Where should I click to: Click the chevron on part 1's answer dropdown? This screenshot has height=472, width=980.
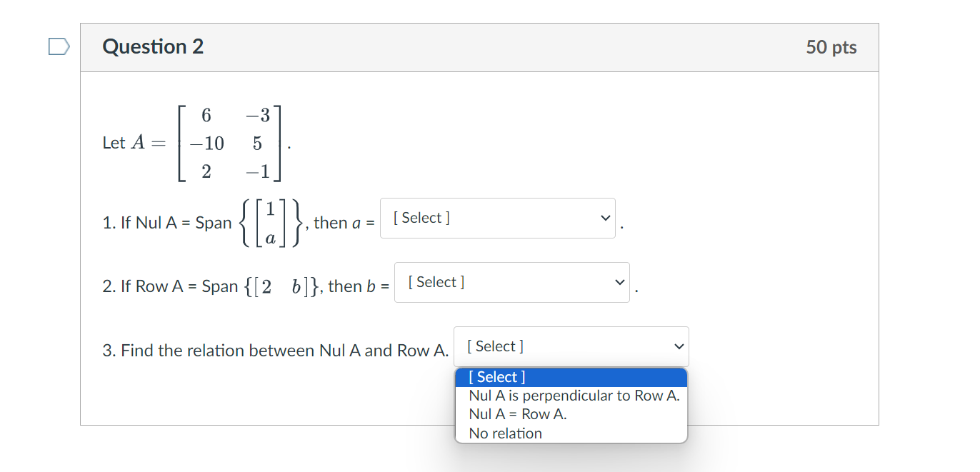click(604, 218)
